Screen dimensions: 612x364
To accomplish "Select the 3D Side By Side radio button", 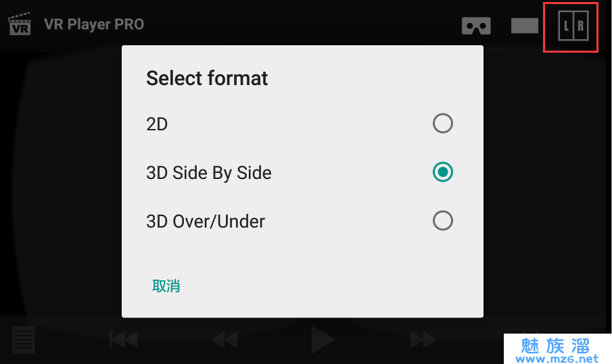I will click(x=443, y=172).
